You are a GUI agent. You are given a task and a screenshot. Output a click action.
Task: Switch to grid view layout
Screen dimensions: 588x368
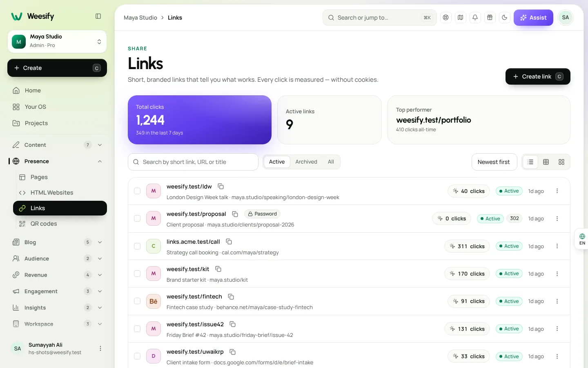(x=561, y=162)
